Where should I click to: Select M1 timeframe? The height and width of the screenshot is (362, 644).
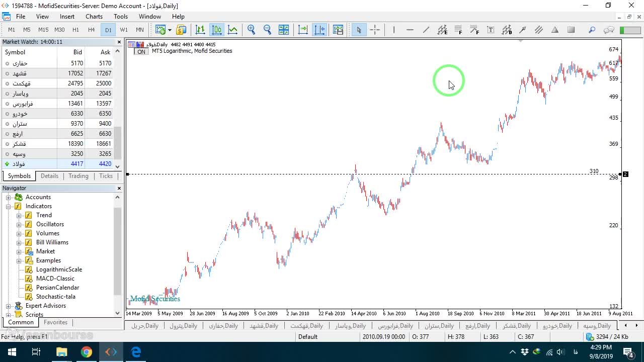pos(12,30)
